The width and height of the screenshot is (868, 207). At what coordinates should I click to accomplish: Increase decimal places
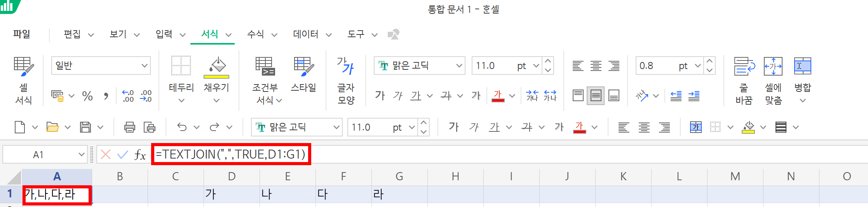pyautogui.click(x=128, y=96)
